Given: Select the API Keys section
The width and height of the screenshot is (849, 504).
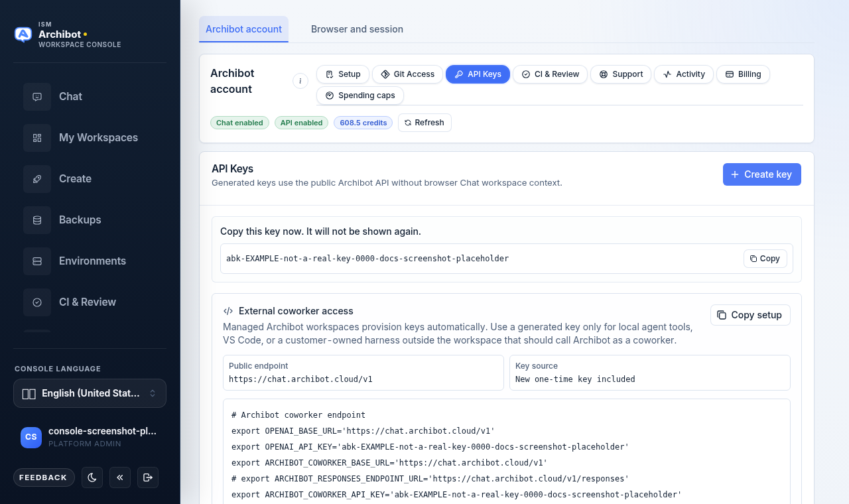Looking at the screenshot, I should [478, 74].
